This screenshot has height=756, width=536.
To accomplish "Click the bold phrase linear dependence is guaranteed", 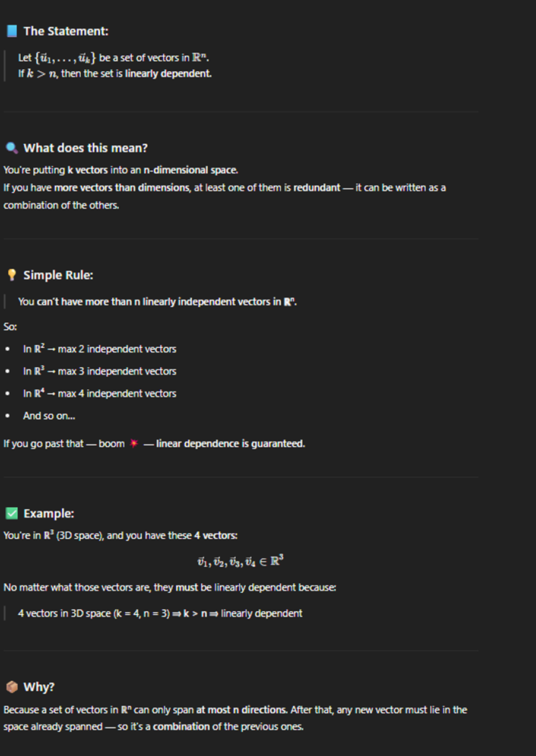I will point(230,443).
